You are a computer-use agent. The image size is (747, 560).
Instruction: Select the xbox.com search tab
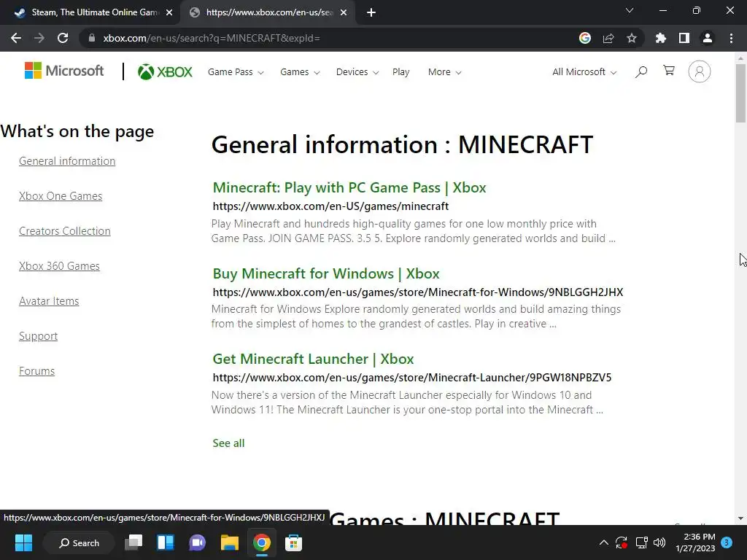[267, 12]
